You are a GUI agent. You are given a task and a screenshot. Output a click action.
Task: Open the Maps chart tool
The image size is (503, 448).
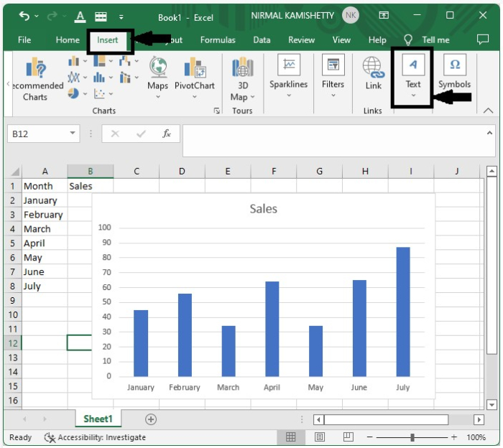click(158, 69)
